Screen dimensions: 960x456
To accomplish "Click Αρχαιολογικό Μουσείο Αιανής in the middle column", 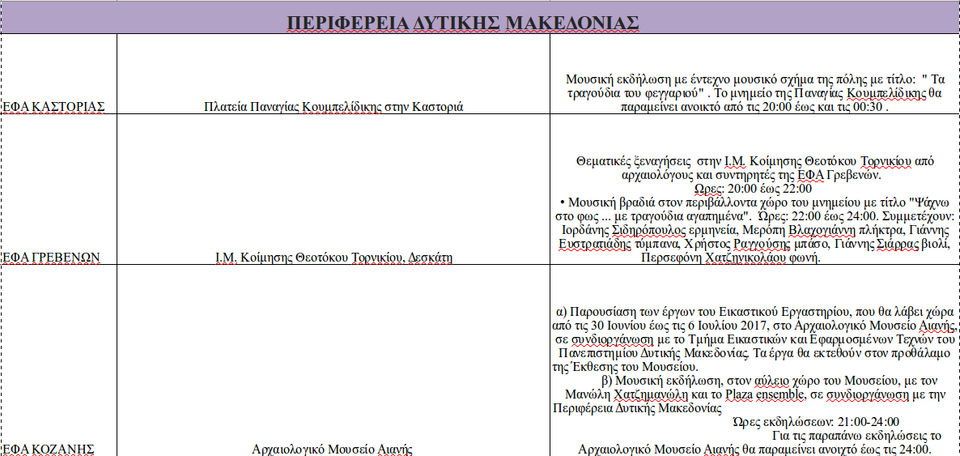I will pyautogui.click(x=333, y=449).
